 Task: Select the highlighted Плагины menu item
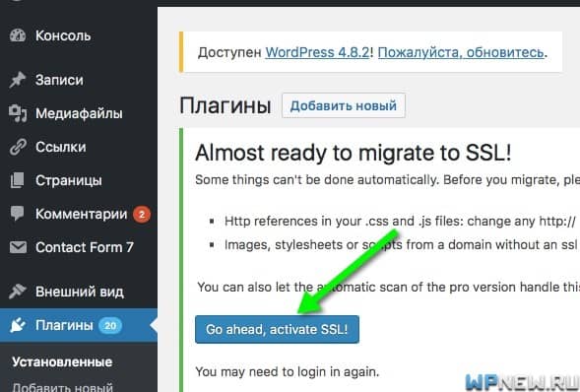[x=79, y=325]
